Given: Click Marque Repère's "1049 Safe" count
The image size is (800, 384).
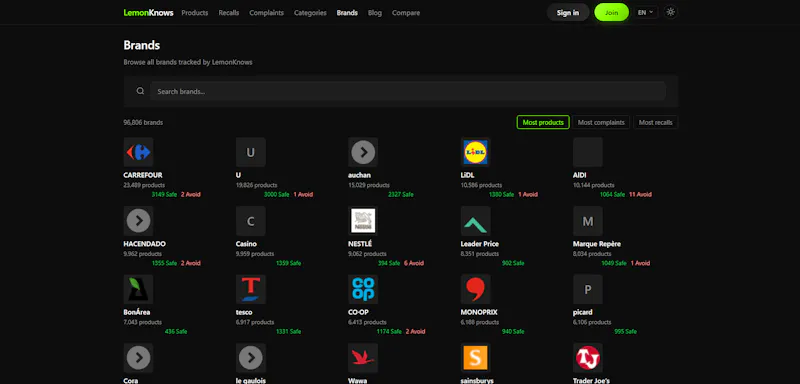Looking at the screenshot, I should [613, 263].
